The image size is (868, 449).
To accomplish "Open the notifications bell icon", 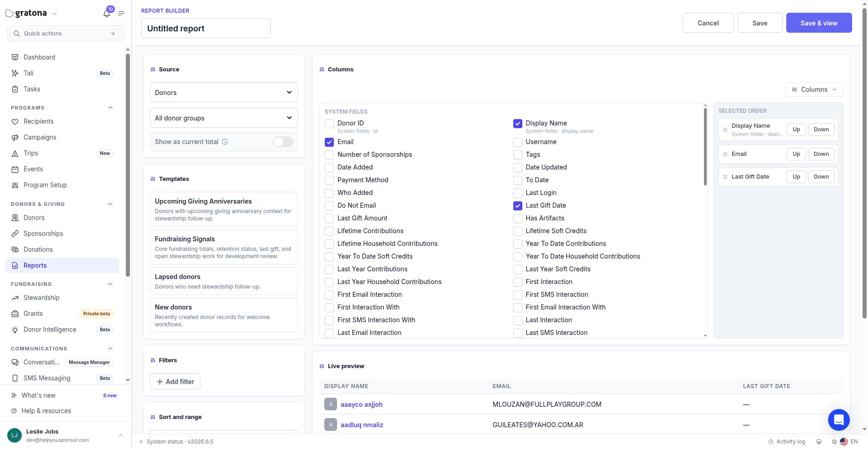I will (107, 14).
